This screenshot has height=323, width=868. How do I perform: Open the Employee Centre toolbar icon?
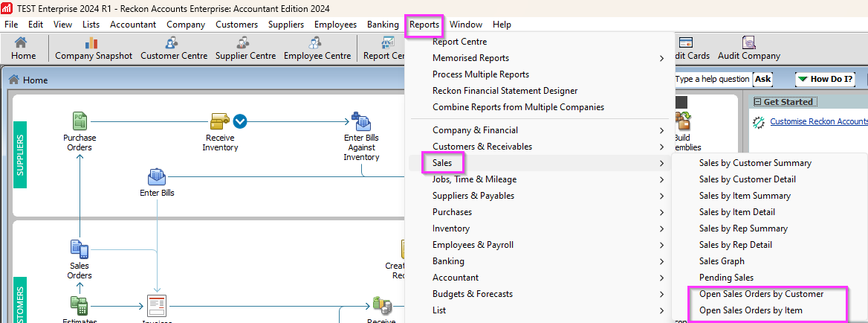pyautogui.click(x=317, y=48)
